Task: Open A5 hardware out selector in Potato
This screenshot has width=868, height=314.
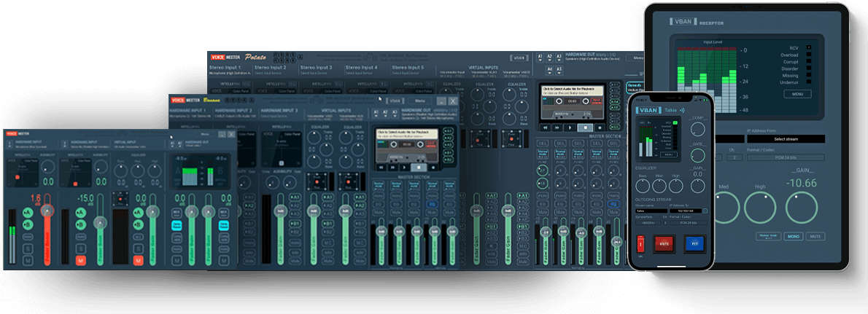Action: pos(559,70)
